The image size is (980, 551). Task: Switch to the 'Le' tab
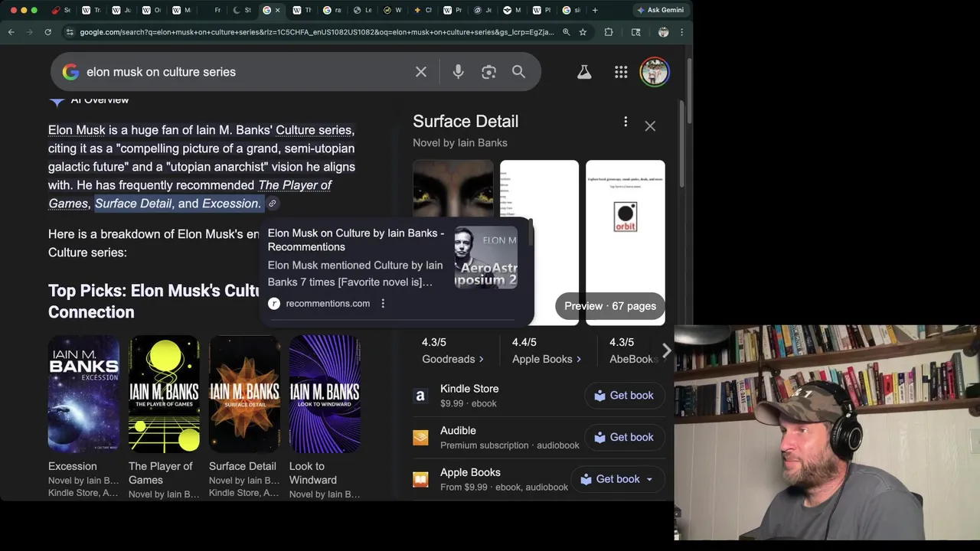click(x=362, y=10)
